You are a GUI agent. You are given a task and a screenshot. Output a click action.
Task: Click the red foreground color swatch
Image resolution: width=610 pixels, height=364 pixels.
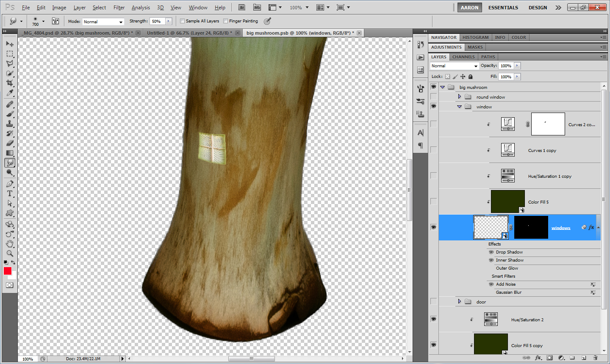point(8,271)
